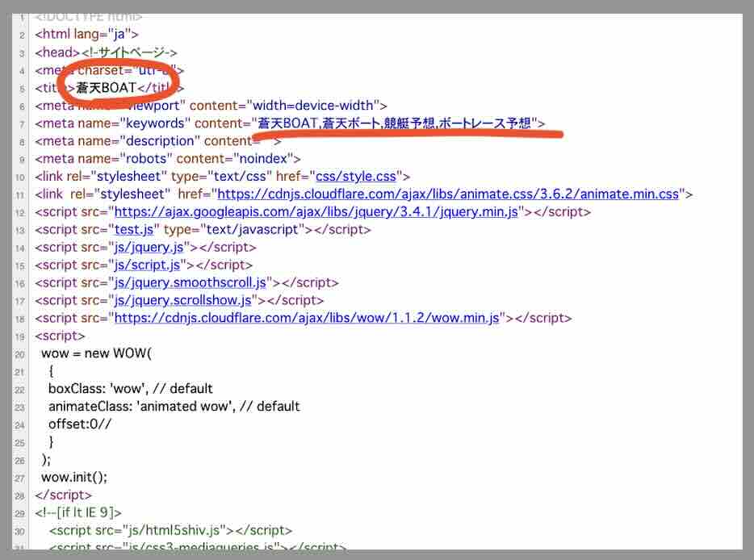Open the animate.min.css Cloudflare CDN link
This screenshot has width=754, height=560.
pyautogui.click(x=448, y=194)
